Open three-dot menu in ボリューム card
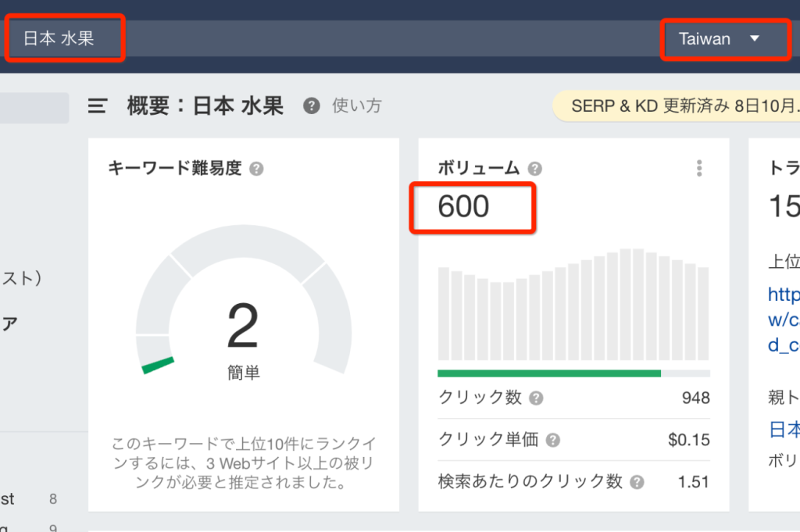 click(699, 168)
